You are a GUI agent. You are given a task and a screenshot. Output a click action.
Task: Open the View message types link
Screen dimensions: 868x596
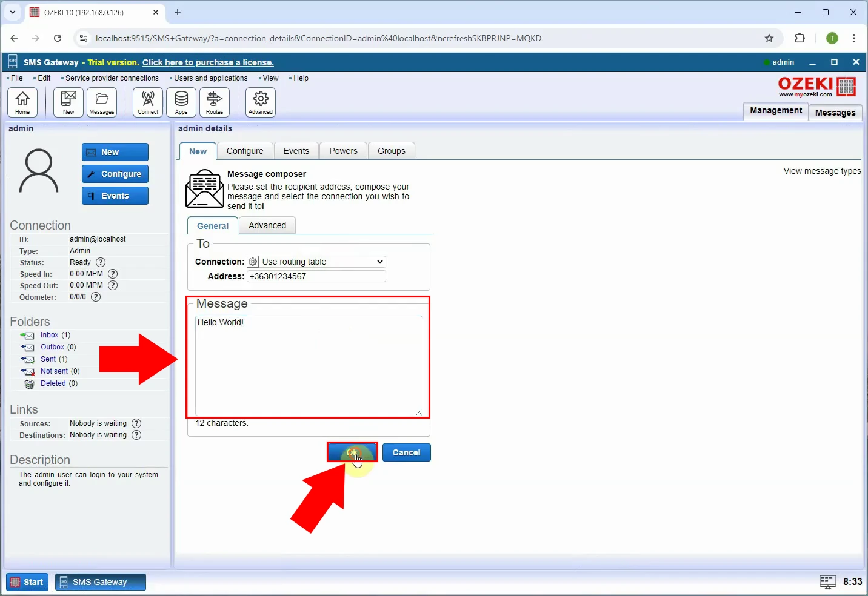822,171
